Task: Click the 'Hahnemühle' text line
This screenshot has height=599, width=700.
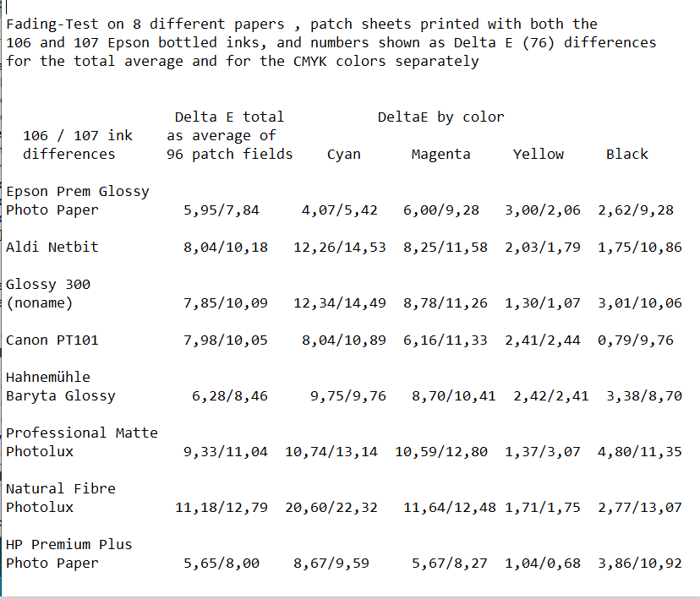Action: point(47,377)
